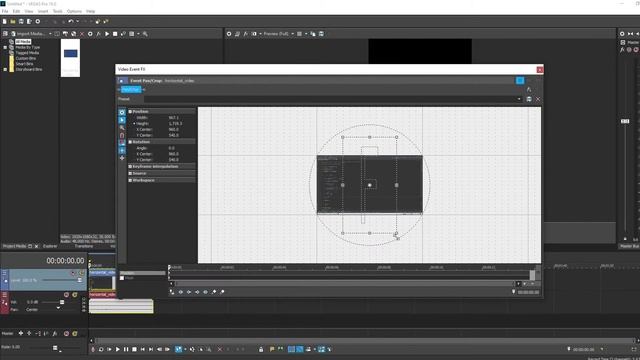Expand the Workspace property group
Image resolution: width=640 pixels, height=360 pixels.
pos(130,180)
